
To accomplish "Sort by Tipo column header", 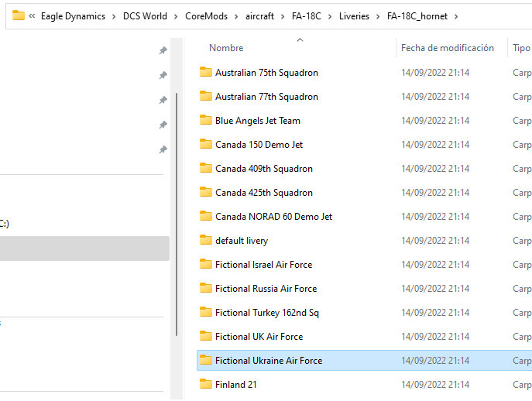I will point(520,48).
